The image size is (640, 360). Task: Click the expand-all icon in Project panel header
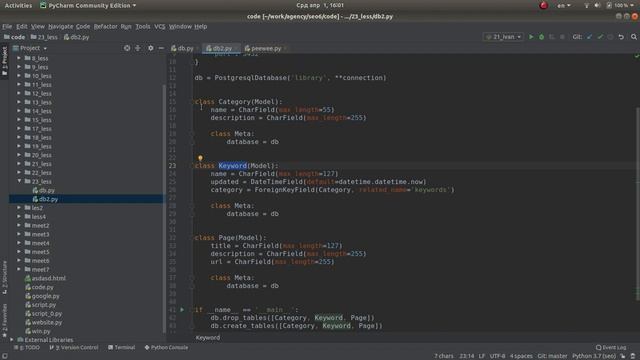click(x=138, y=48)
